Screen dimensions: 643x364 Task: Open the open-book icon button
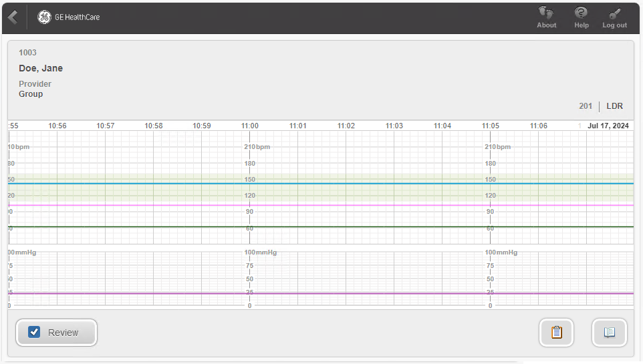[x=609, y=333]
